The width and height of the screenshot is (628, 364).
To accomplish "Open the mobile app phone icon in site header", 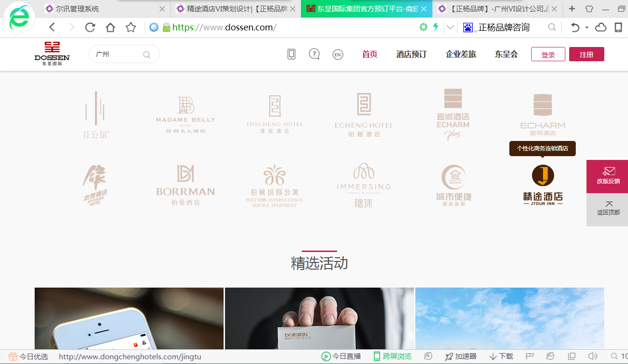I will (x=291, y=54).
